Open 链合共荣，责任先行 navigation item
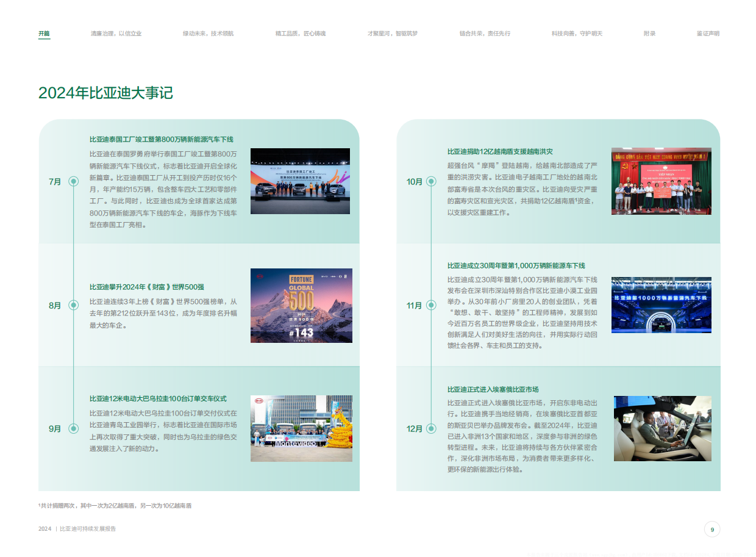The image size is (756, 557). pos(485,34)
